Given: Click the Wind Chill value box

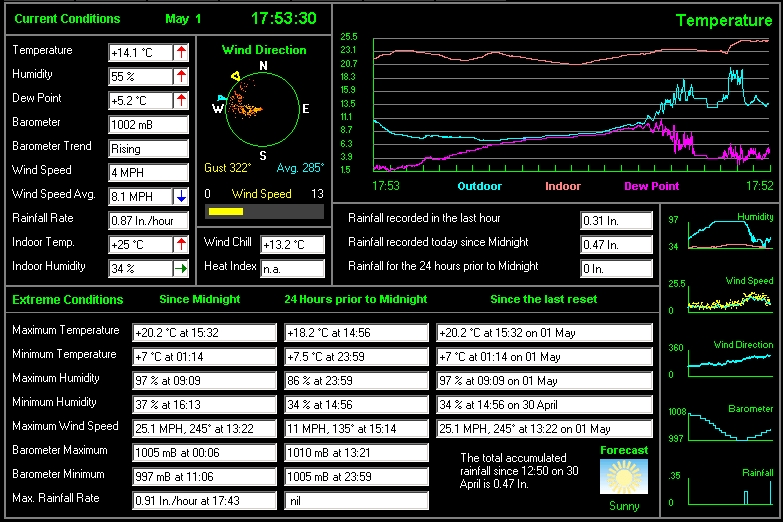Looking at the screenshot, I should (292, 245).
